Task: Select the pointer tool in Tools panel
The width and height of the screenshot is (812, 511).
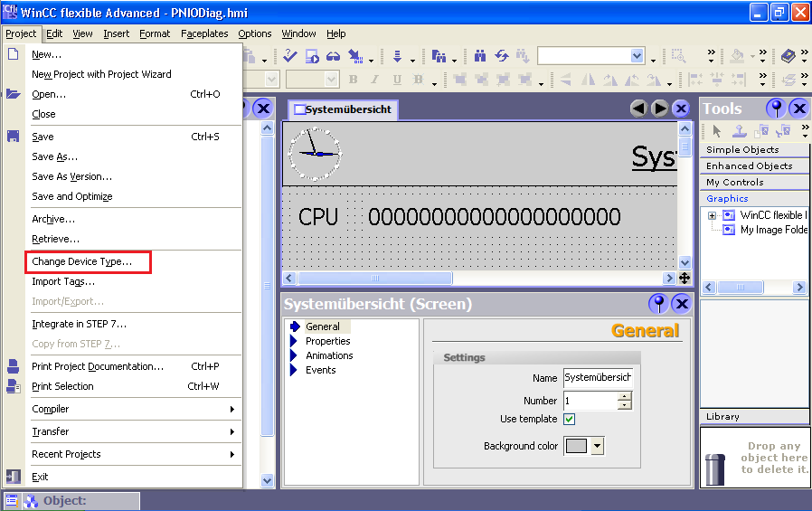Action: point(717,131)
